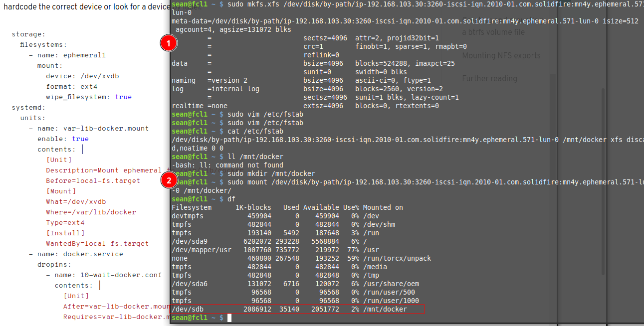Click the 'Type=ext4' line
The image size is (644, 326).
65,223
